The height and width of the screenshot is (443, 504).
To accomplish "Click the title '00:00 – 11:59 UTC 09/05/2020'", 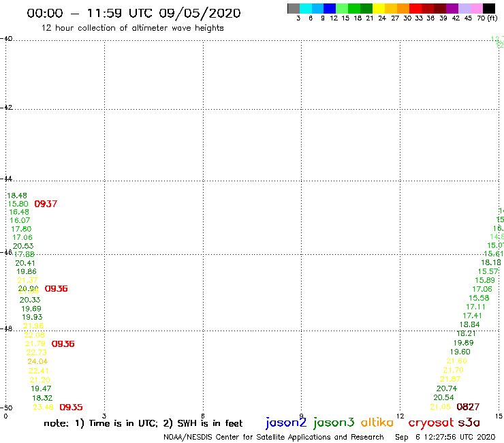I will [133, 14].
